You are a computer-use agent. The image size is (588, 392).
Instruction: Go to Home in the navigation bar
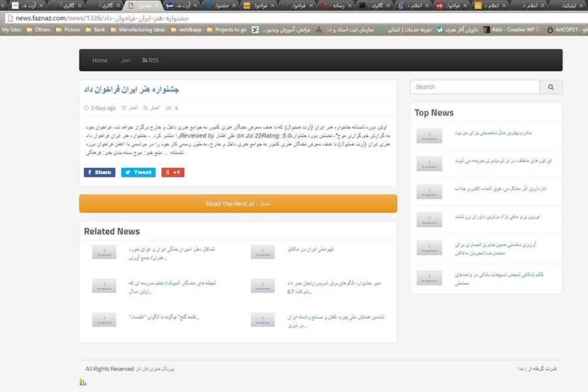pyautogui.click(x=100, y=60)
